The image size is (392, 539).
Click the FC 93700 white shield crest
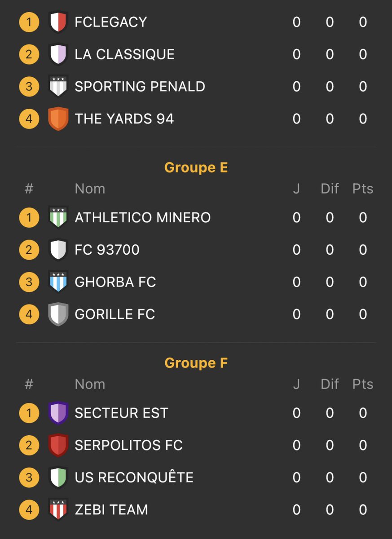pyautogui.click(x=58, y=250)
